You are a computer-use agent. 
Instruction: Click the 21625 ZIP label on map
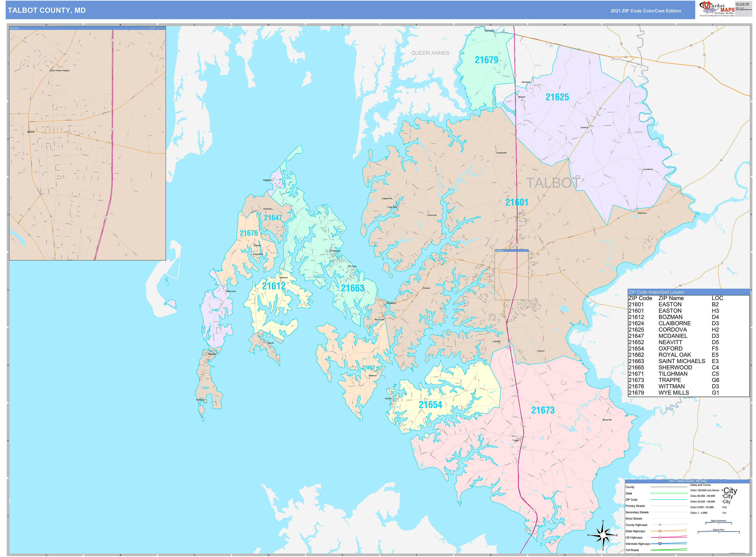(557, 97)
